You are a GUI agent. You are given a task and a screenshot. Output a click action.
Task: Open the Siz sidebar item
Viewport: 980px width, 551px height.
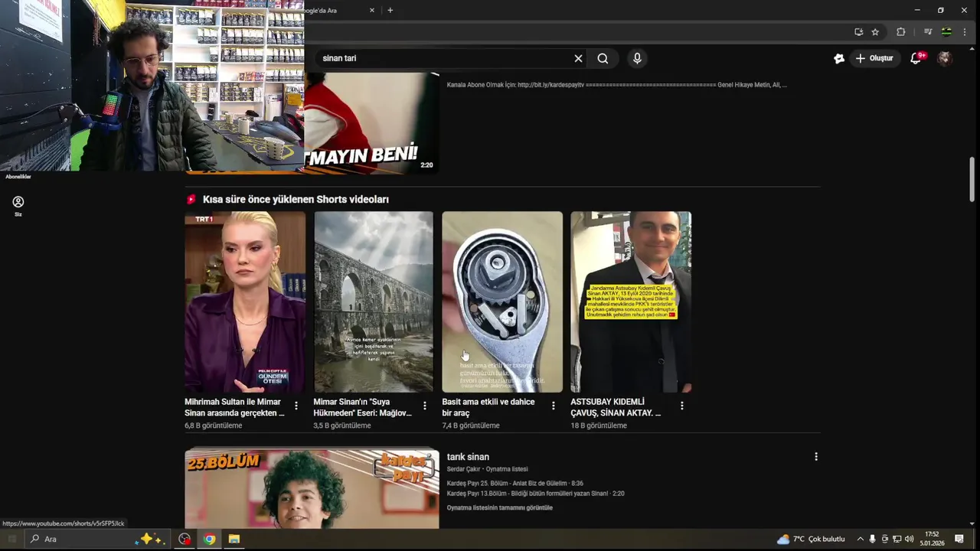(x=18, y=205)
